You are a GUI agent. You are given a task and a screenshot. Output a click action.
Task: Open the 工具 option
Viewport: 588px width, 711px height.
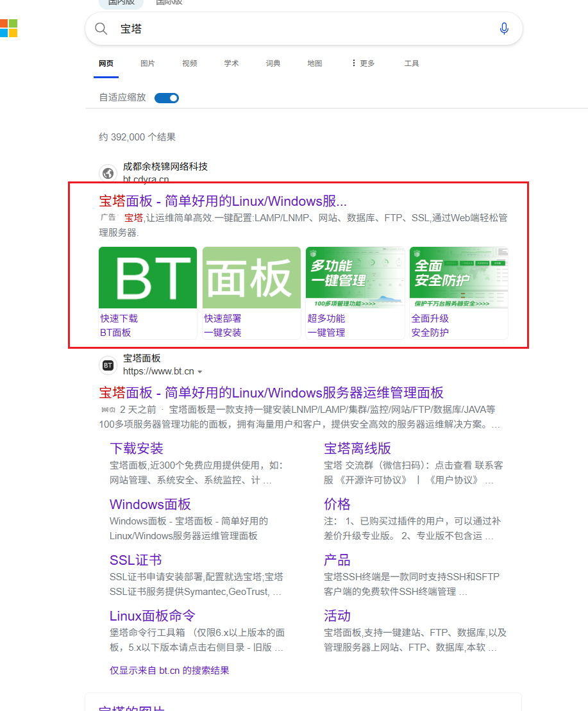pyautogui.click(x=412, y=63)
